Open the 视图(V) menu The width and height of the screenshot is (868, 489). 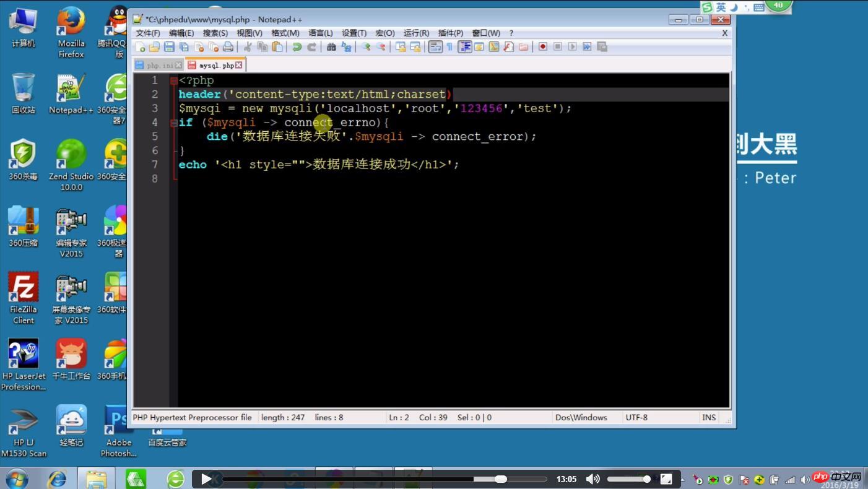[250, 33]
